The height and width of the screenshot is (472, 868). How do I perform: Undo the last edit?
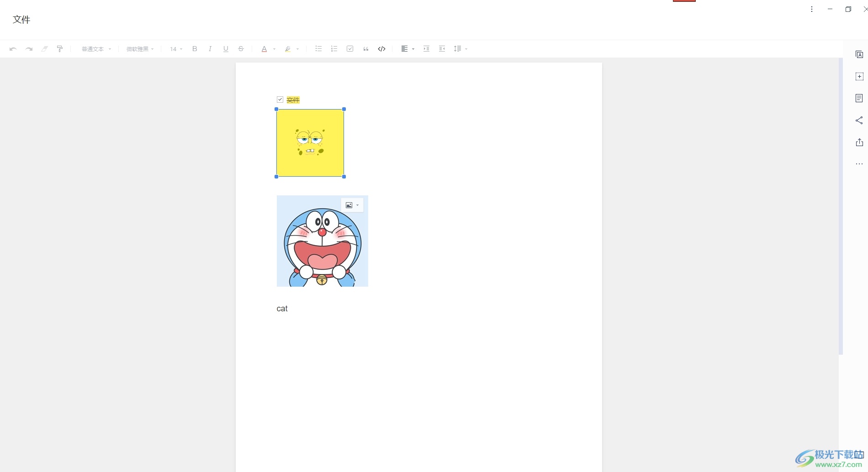pos(13,49)
